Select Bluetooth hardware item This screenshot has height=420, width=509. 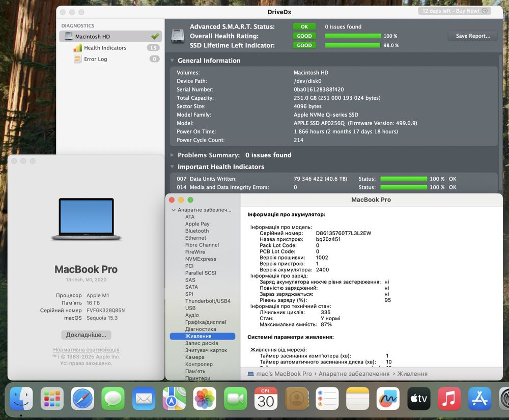[197, 231]
